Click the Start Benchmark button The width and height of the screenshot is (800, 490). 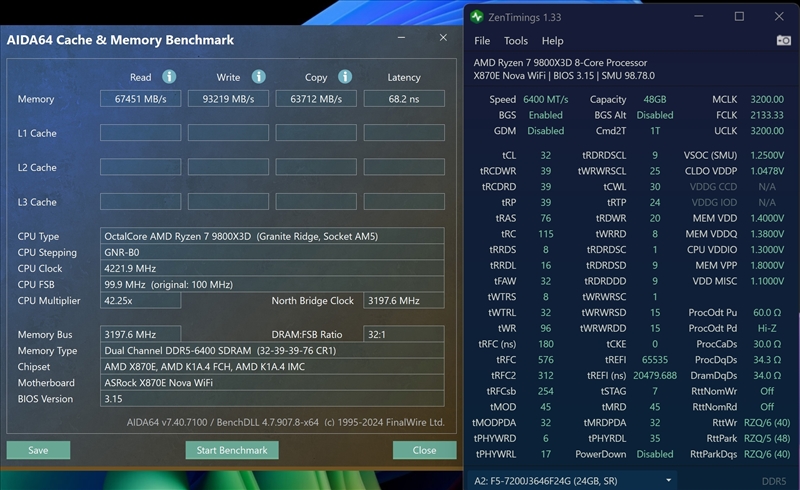(x=232, y=450)
